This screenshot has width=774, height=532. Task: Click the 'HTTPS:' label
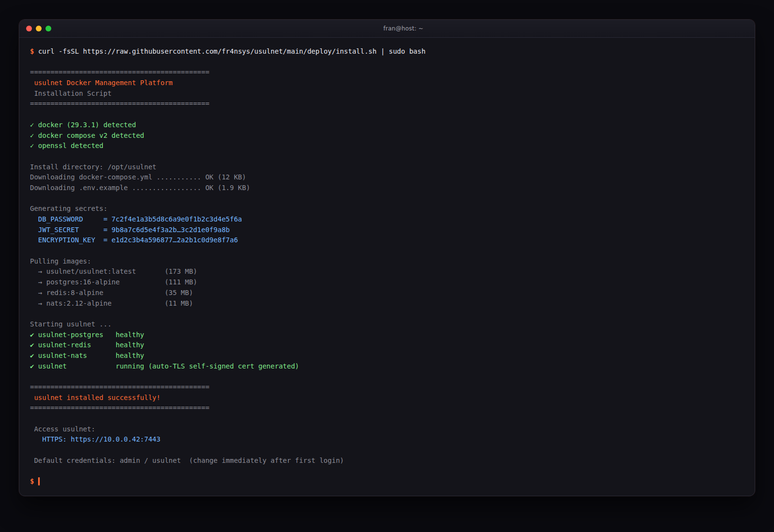pyautogui.click(x=54, y=439)
